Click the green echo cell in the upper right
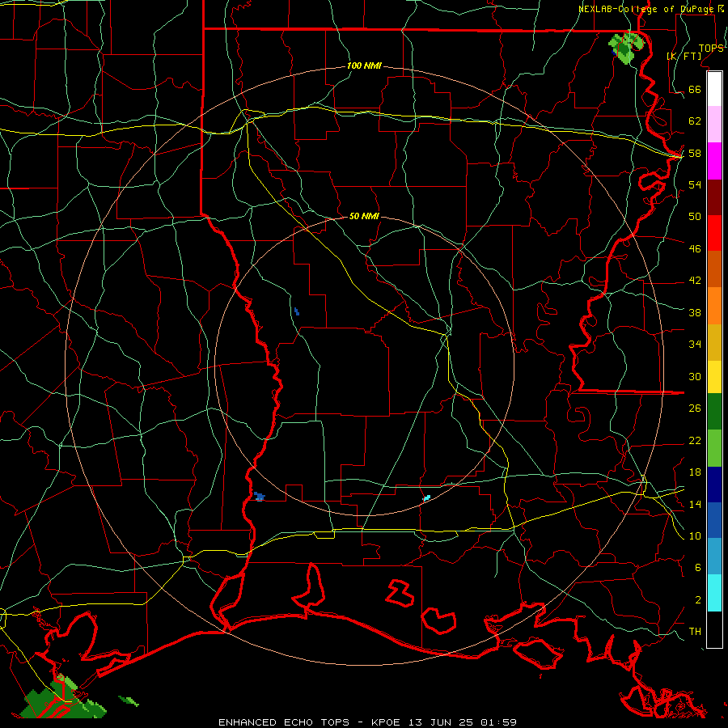 (x=626, y=48)
